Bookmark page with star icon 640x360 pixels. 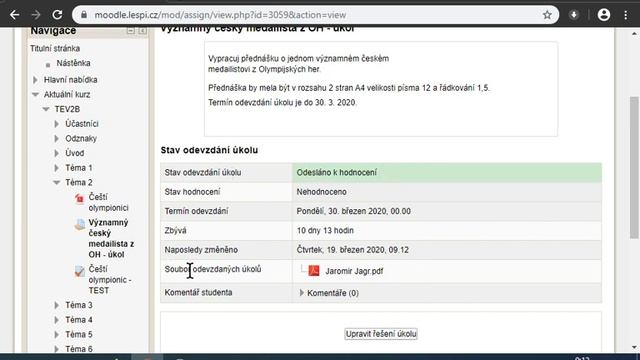click(x=547, y=15)
